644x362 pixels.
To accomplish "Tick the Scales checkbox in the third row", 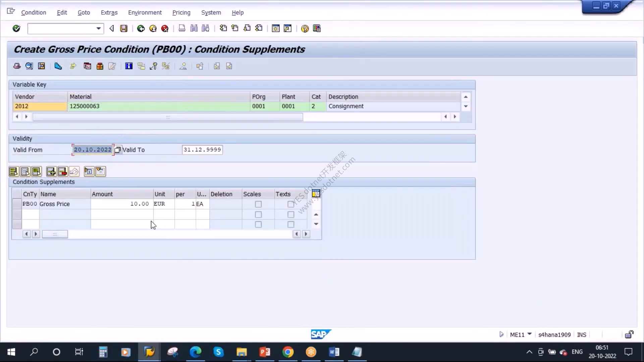I will point(258,225).
